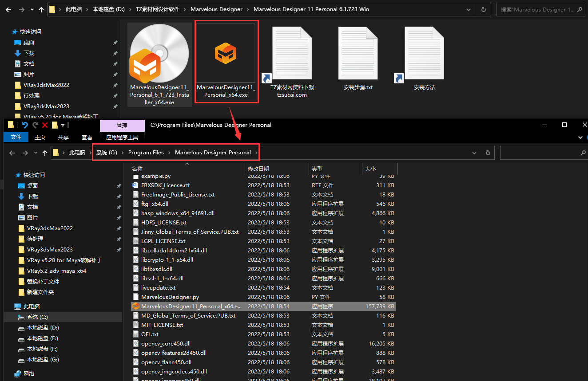Click Marvelous Designer Personal breadcrumb segment
This screenshot has width=588, height=381.
coord(213,153)
